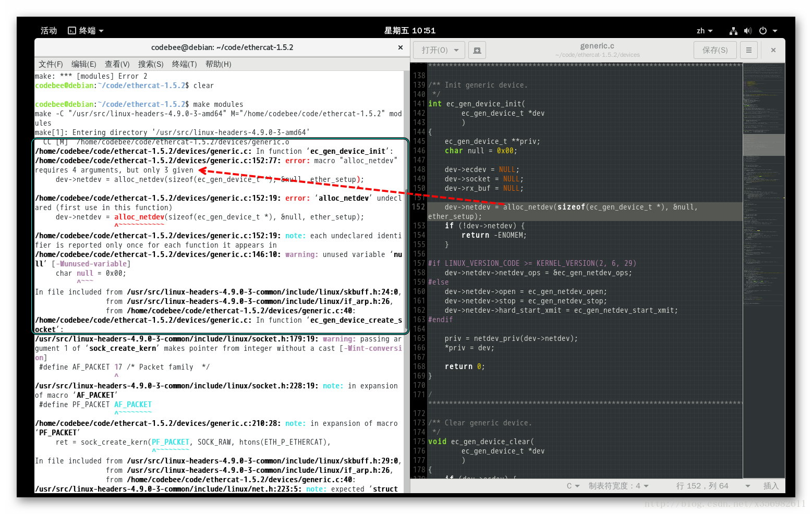Viewport: 812px width, 514px height.
Task: Click the 插入 insert mode indicator
Action: pyautogui.click(x=771, y=486)
